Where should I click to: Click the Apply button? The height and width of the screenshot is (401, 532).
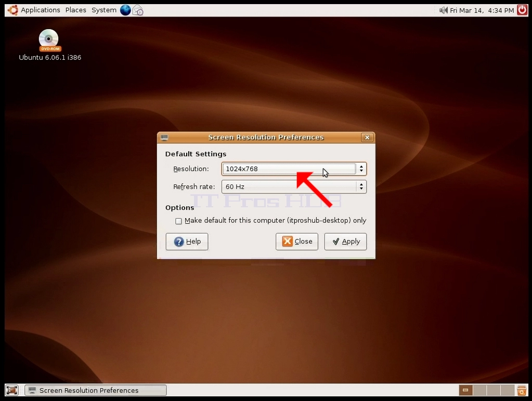tap(345, 242)
